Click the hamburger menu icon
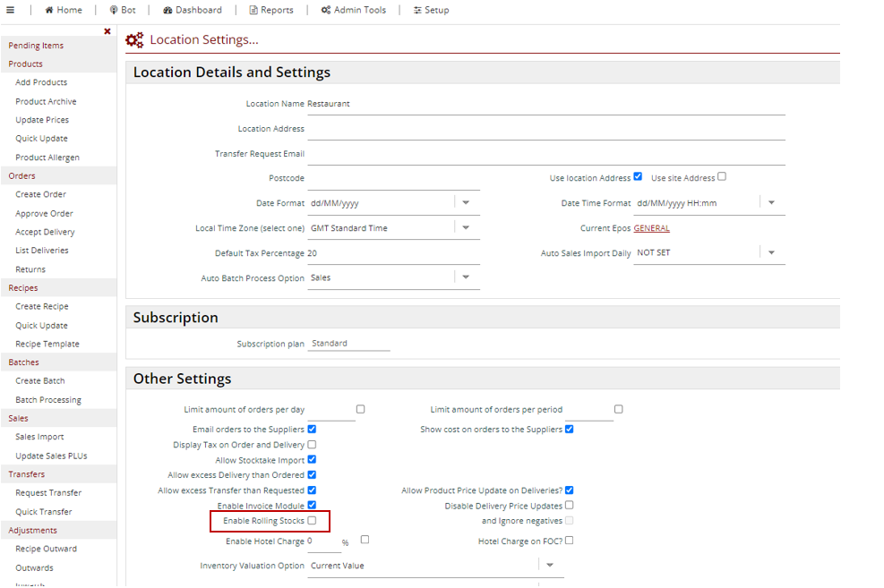Screen dimensions: 884x588 tap(11, 10)
